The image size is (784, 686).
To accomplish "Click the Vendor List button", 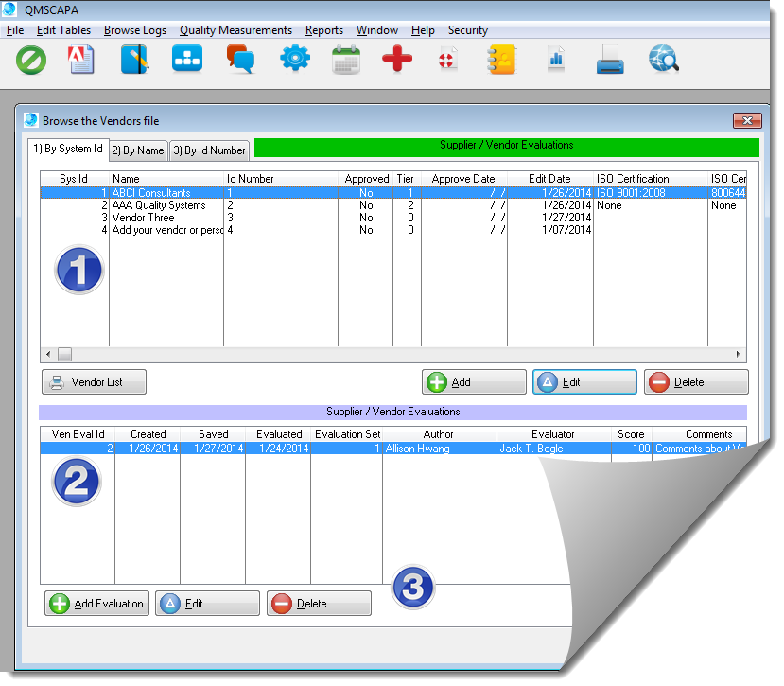I will (95, 382).
